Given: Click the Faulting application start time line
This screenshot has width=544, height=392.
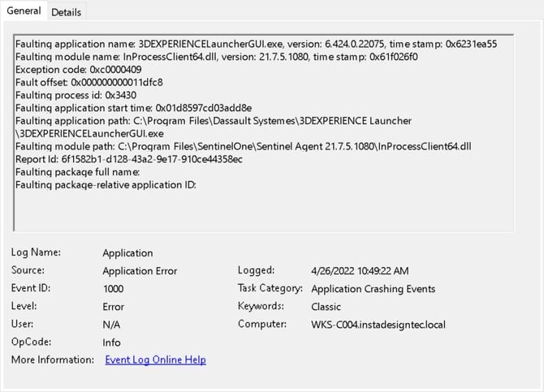Looking at the screenshot, I should (x=133, y=108).
